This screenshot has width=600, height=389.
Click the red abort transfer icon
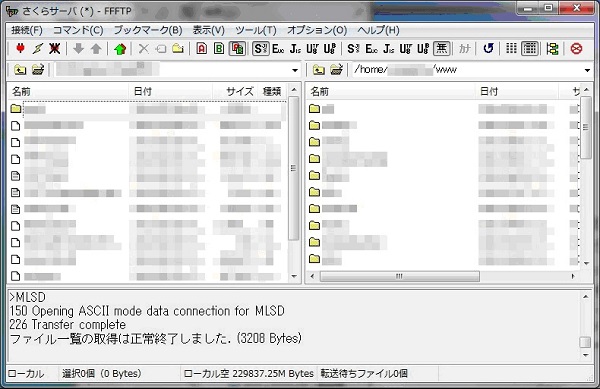pyautogui.click(x=576, y=49)
